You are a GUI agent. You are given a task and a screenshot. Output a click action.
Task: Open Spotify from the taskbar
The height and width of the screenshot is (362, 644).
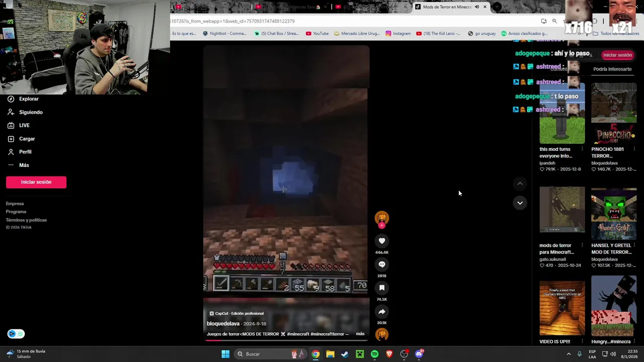click(374, 354)
